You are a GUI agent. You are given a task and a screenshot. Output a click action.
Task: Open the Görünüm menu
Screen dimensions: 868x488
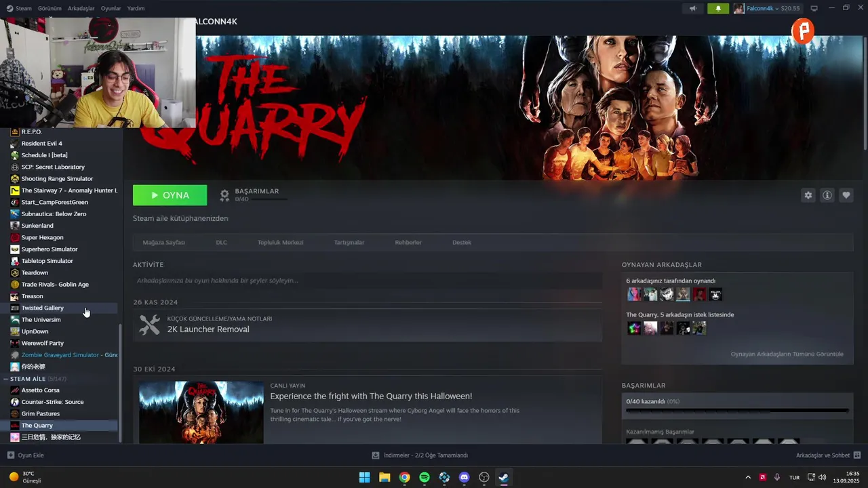tap(50, 8)
